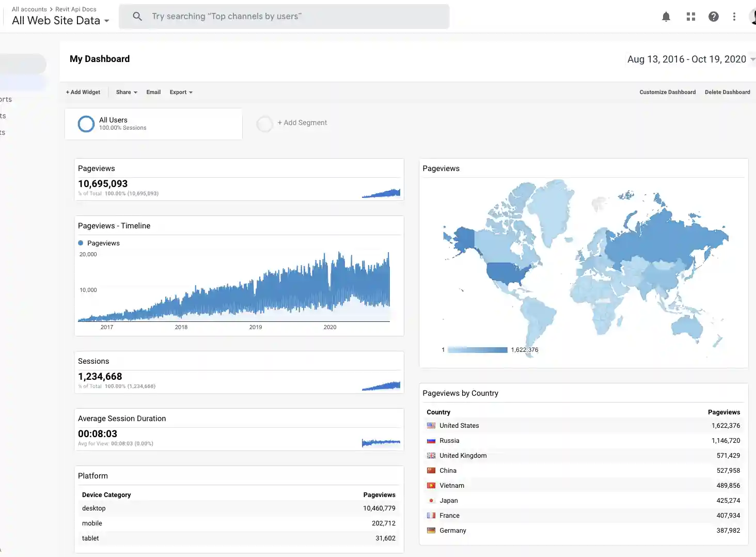Click the search magnifying glass icon
The height and width of the screenshot is (557, 756).
pos(137,16)
